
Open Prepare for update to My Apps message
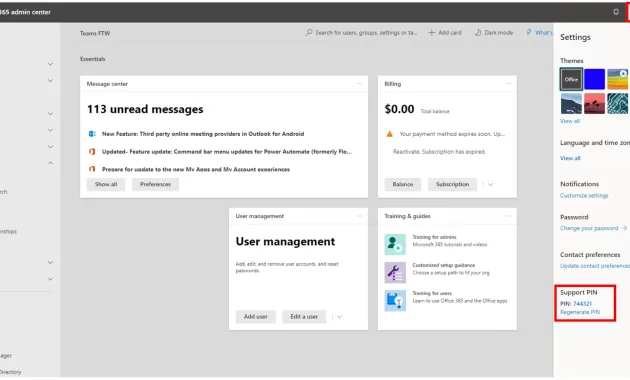coord(196,169)
